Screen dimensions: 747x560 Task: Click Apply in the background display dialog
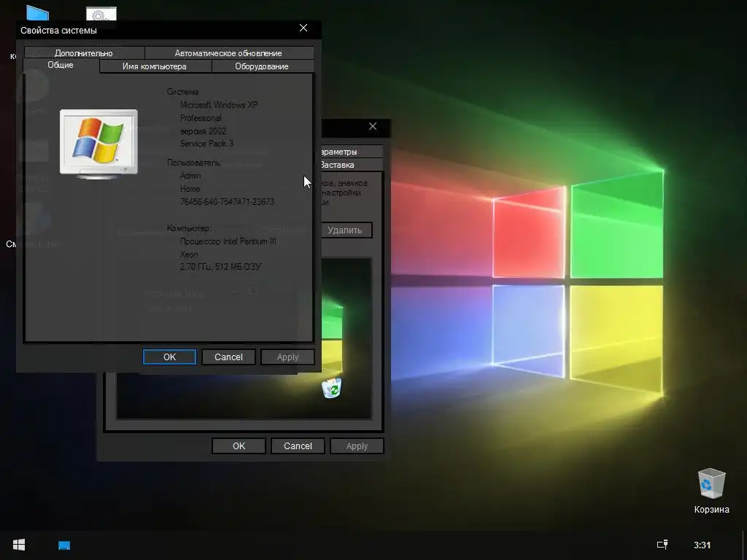pos(357,446)
